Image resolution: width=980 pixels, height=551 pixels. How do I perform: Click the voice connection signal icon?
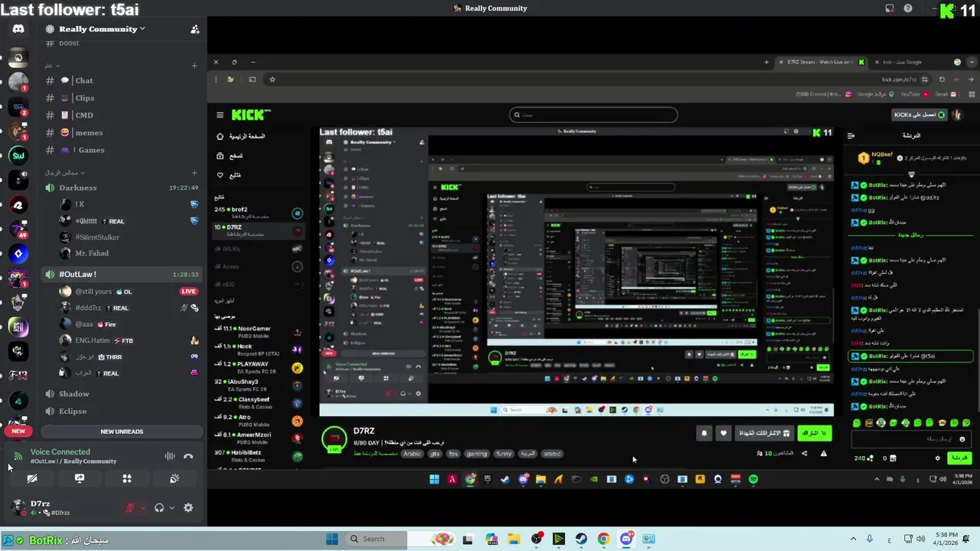(x=18, y=456)
